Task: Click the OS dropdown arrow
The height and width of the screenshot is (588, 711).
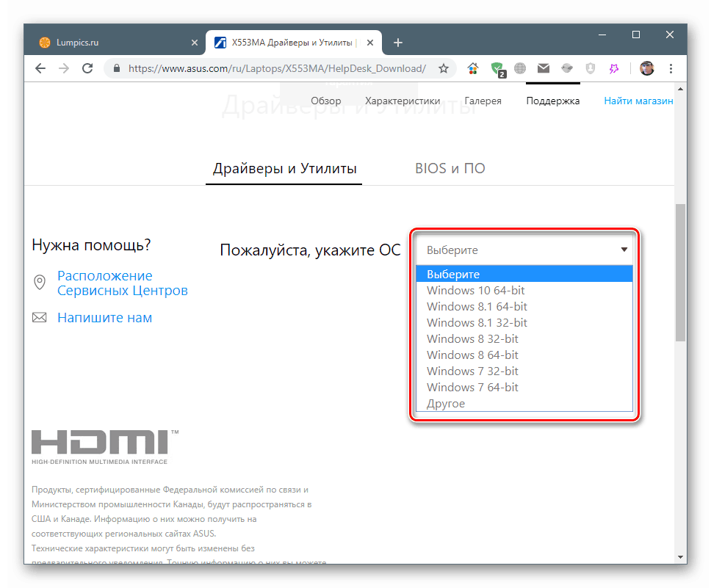Action: pyautogui.click(x=624, y=250)
